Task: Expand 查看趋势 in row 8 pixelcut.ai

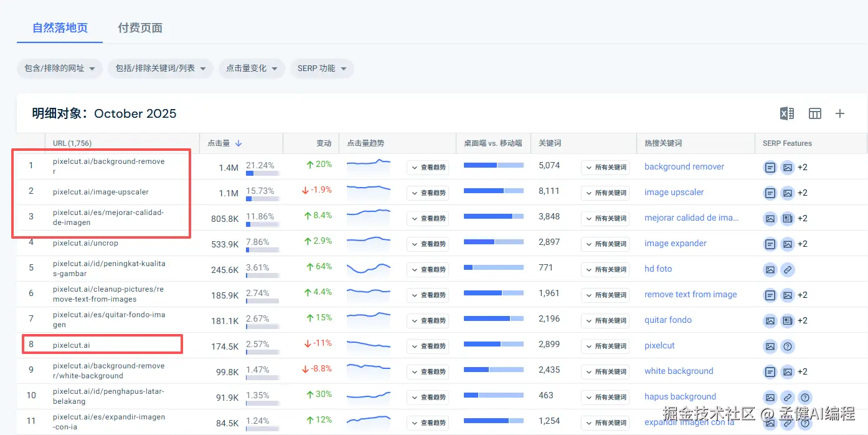Action: pyautogui.click(x=428, y=346)
